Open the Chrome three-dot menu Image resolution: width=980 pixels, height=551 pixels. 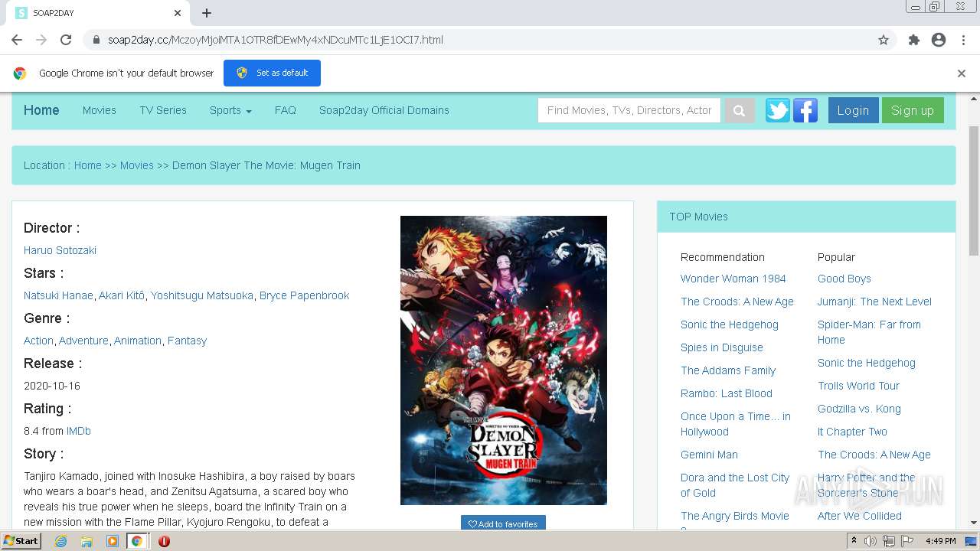tap(963, 40)
